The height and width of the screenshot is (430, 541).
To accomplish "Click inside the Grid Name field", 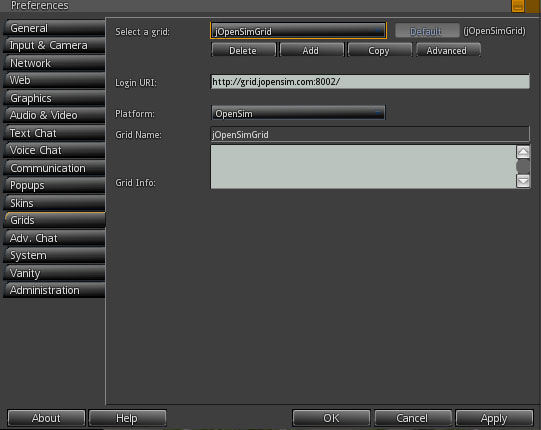I will 370,134.
